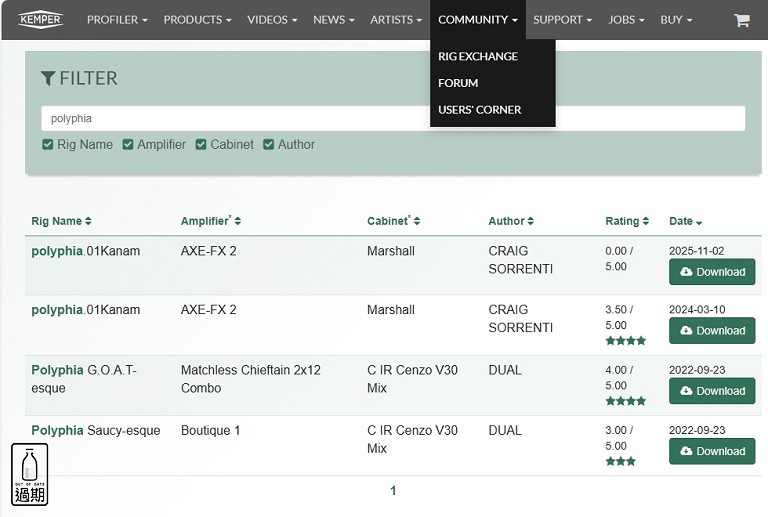Select Rig Exchange from Community menu
The height and width of the screenshot is (517, 768).
coord(478,56)
